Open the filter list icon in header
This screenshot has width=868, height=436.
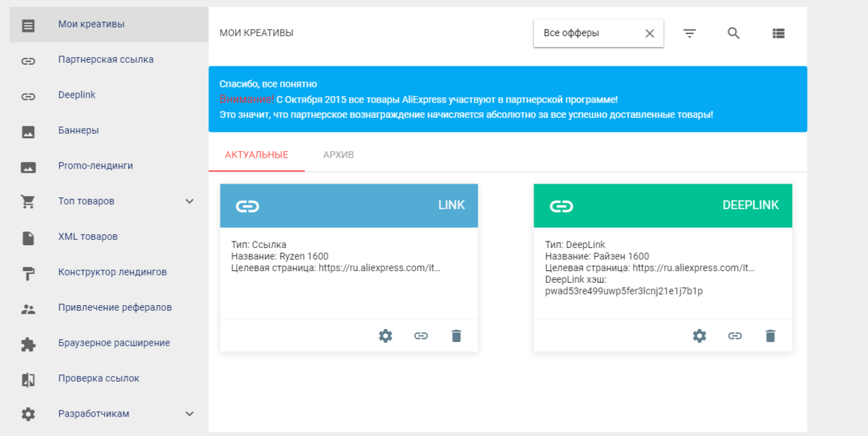[x=689, y=33]
